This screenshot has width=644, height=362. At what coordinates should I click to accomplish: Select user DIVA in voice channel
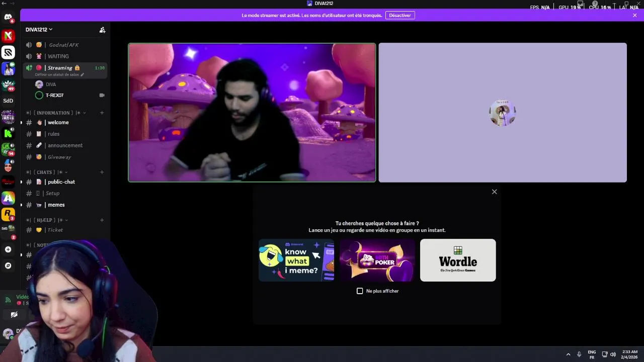pos(51,84)
